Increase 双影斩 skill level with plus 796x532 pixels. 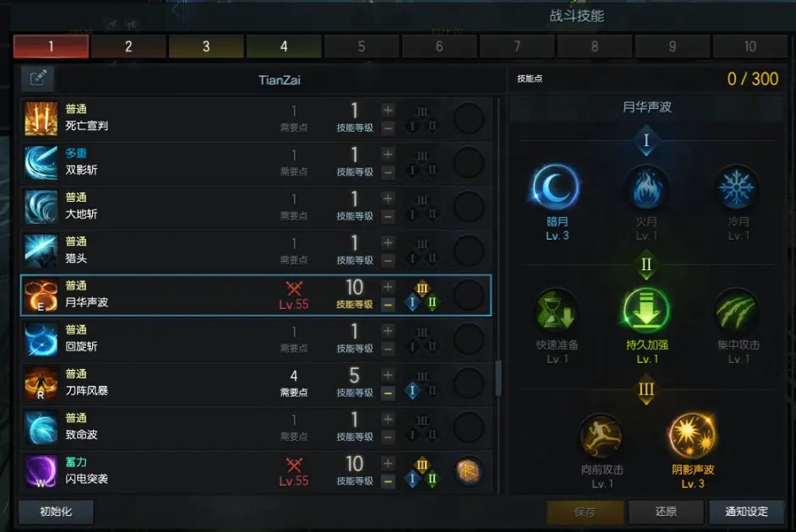388,155
